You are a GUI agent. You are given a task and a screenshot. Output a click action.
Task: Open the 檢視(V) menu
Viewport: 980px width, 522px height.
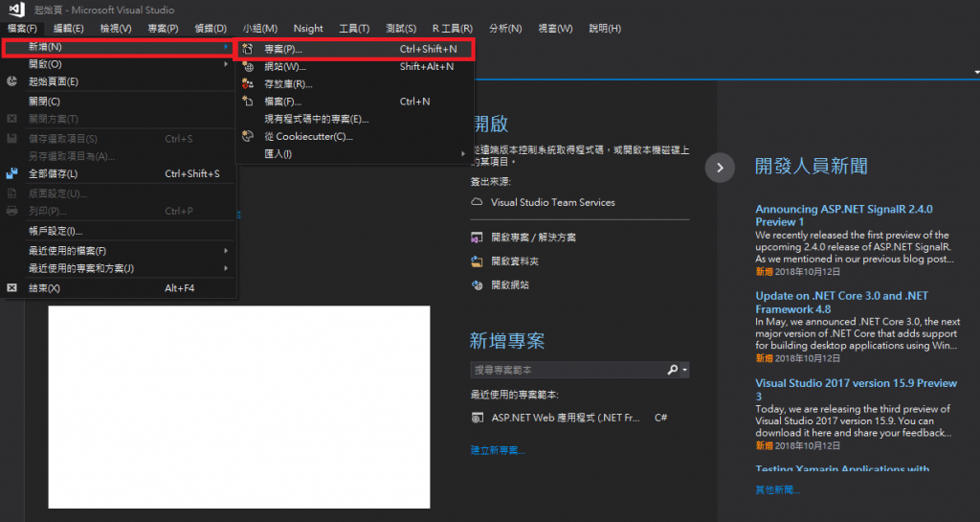click(116, 28)
